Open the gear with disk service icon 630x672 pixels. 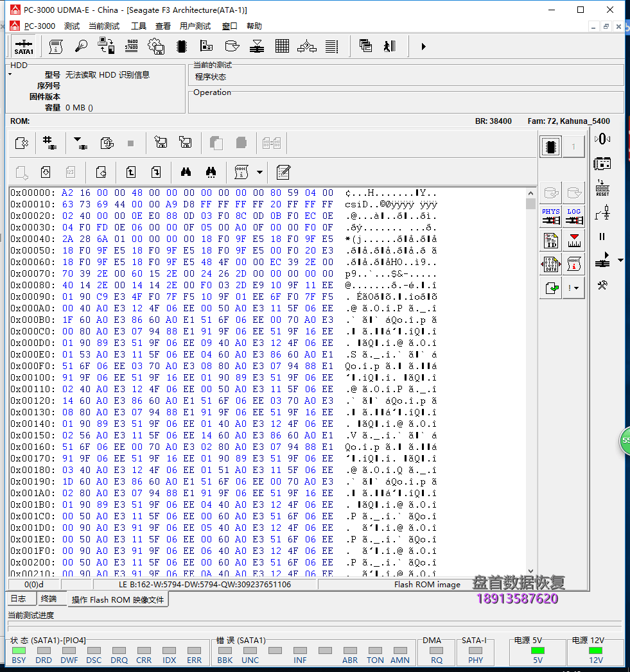click(156, 46)
